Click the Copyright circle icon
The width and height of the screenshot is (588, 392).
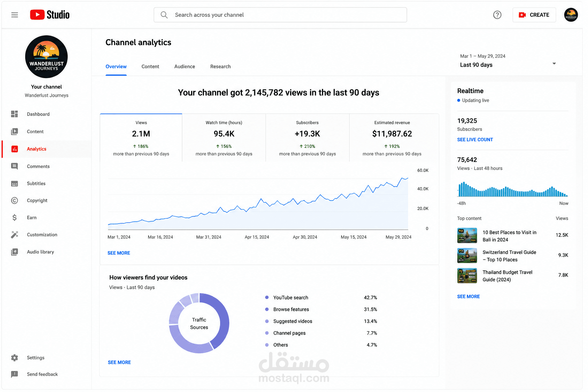click(15, 201)
